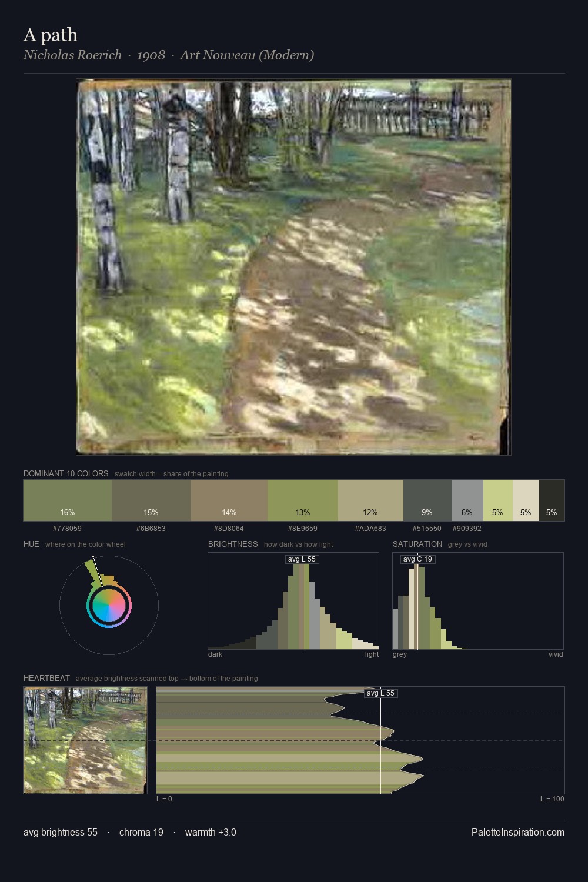Click the artist name Nicholas Roerich
588x882 pixels.
pos(72,55)
